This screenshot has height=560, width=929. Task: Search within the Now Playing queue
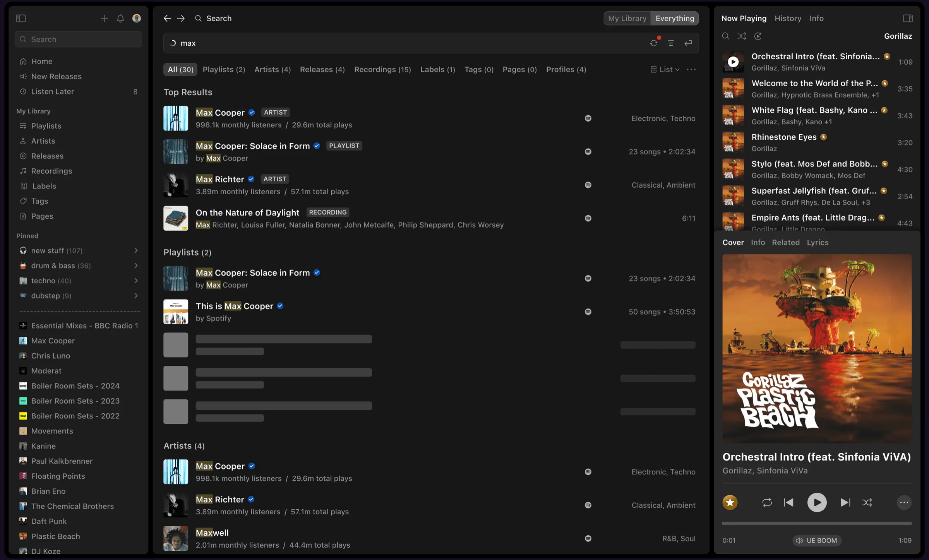pyautogui.click(x=726, y=36)
